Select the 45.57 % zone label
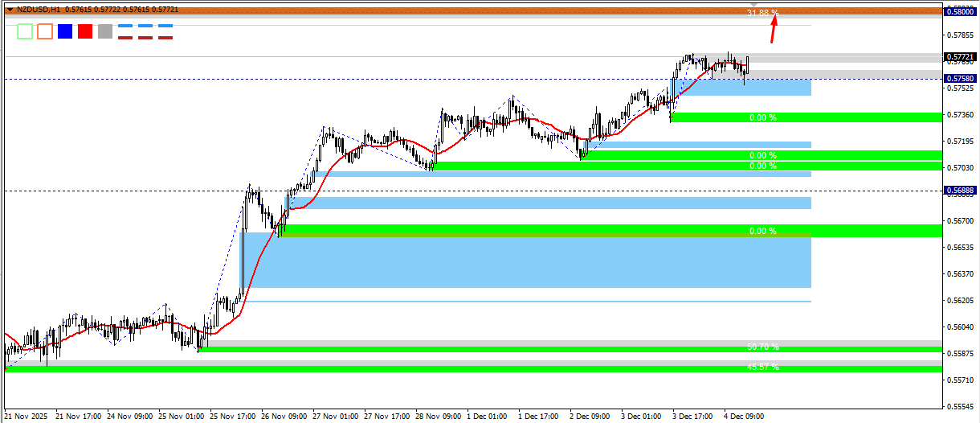 click(762, 367)
